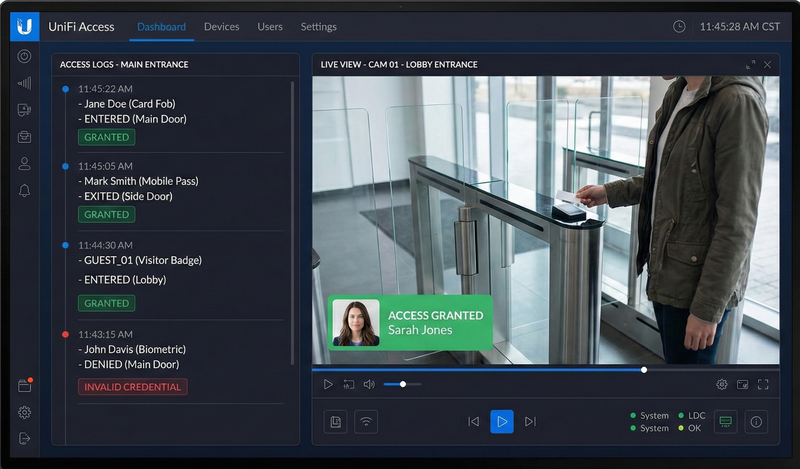Open the user profile icon in sidebar
Viewport: 800px width, 469px height.
coord(24,163)
